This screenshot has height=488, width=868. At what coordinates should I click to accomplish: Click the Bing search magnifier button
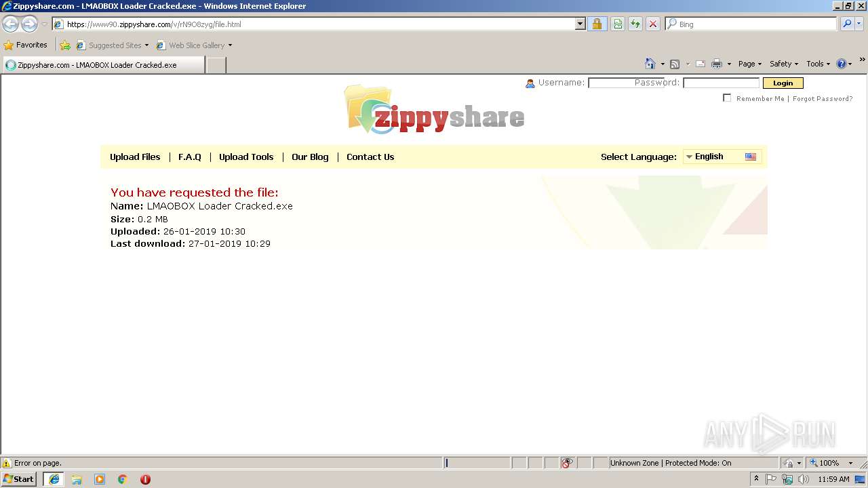[846, 24]
